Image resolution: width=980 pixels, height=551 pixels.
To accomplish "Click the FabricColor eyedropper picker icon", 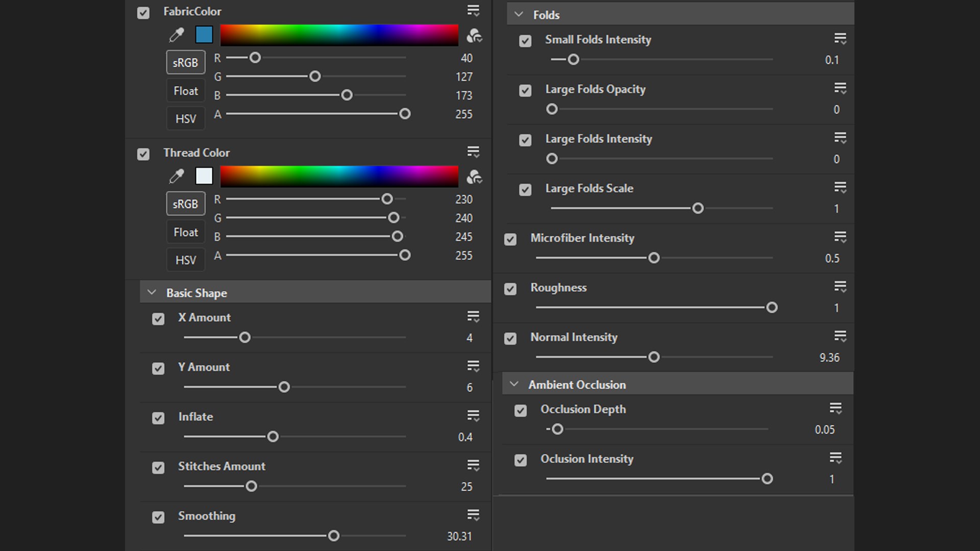I will [177, 35].
